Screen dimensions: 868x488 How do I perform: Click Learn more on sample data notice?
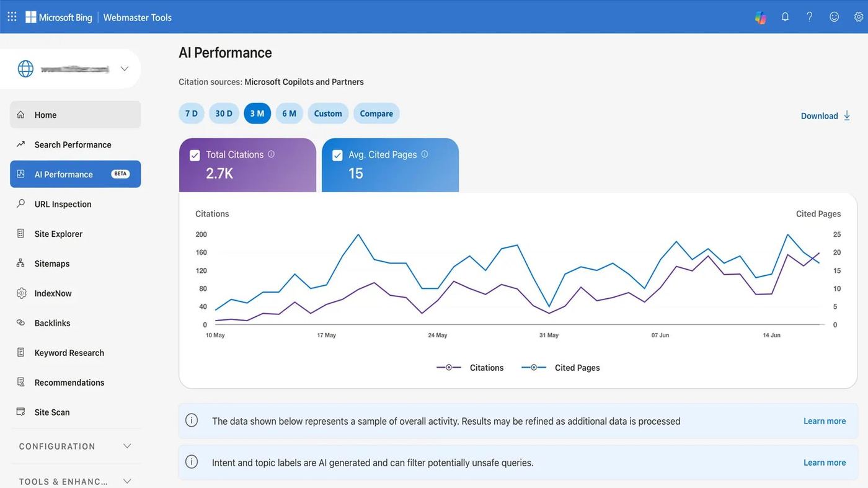click(x=825, y=421)
